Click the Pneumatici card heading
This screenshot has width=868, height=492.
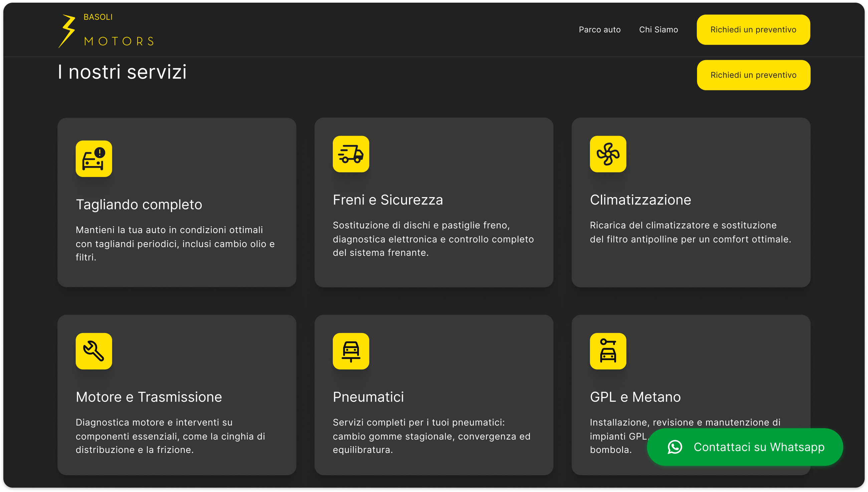pyautogui.click(x=368, y=397)
